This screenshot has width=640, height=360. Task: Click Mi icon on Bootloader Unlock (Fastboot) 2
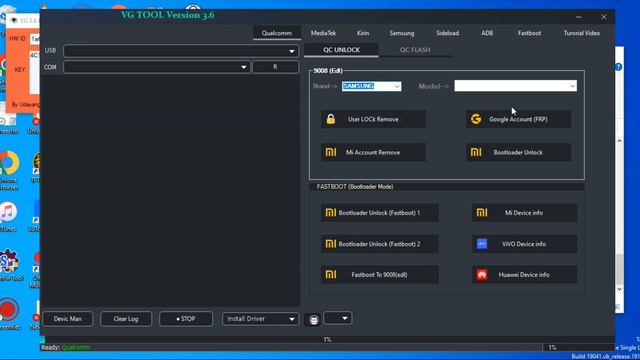[x=331, y=244]
